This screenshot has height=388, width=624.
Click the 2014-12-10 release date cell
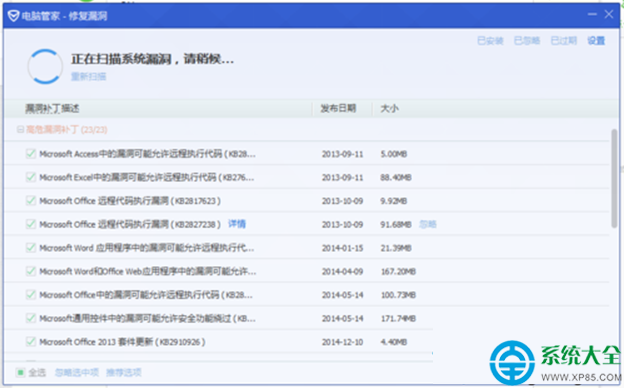[342, 342]
